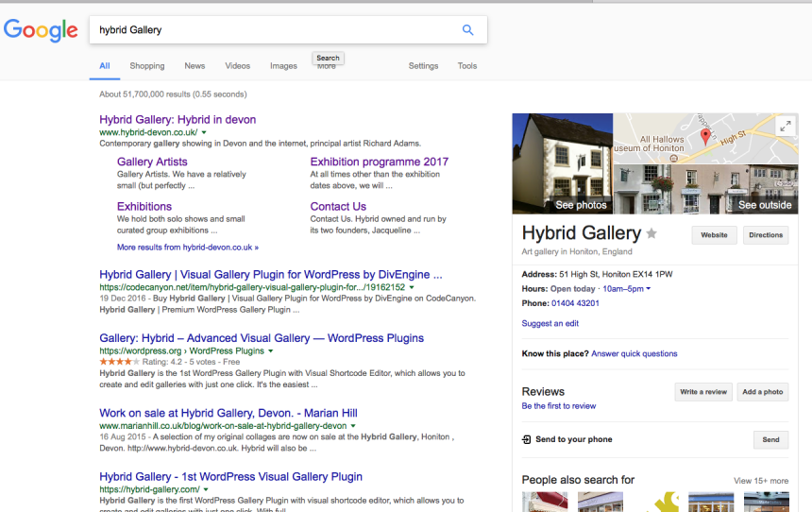Click the About 51,700,000 results text
This screenshot has width=812, height=512.
(173, 94)
